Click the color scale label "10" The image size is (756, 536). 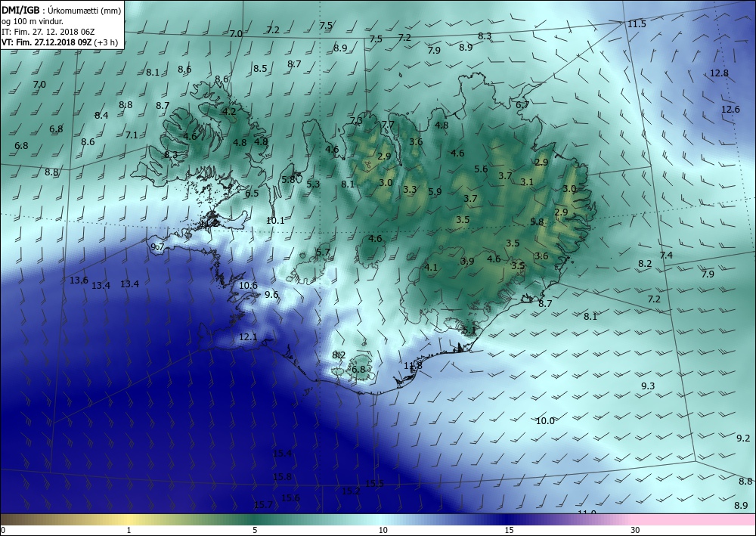click(x=383, y=530)
